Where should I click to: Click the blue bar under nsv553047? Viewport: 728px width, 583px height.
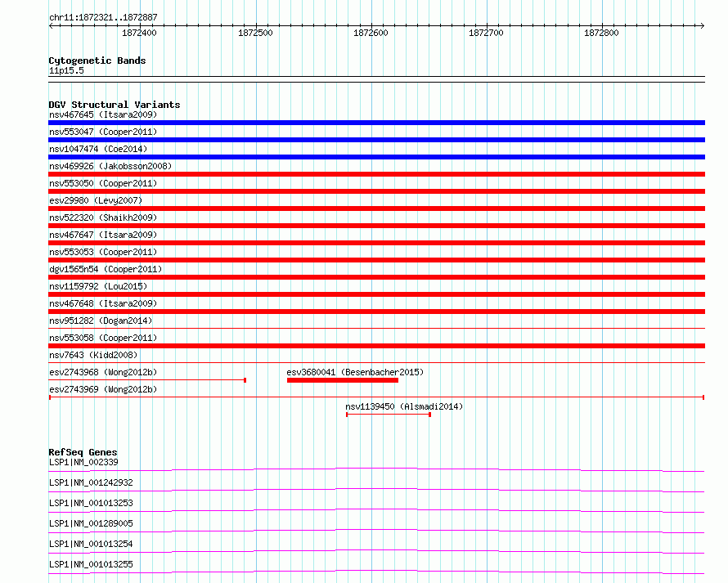tap(376, 140)
